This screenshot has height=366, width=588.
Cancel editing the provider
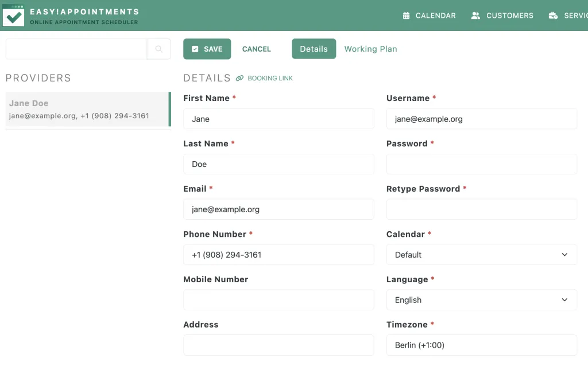pos(257,49)
